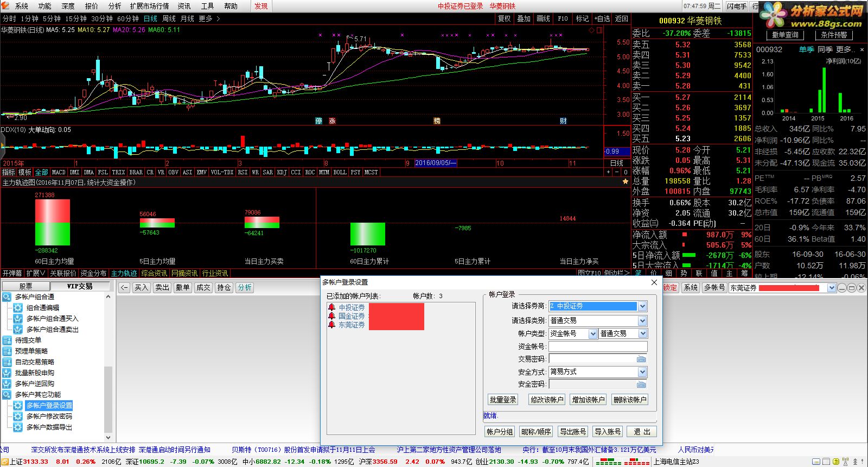The image size is (868, 467).
Task: Close the financial summary panel with ×
Action: [x=862, y=50]
